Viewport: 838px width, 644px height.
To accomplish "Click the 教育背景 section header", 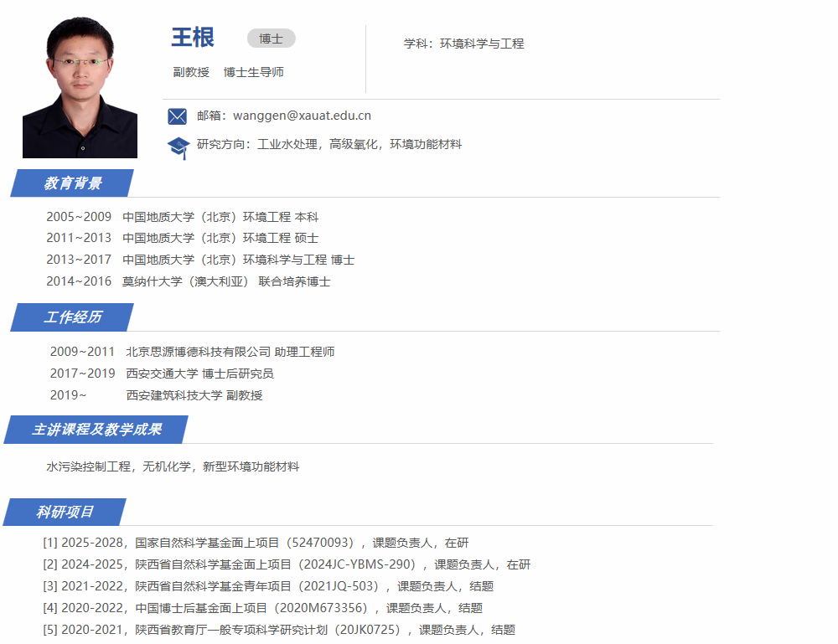I will (x=73, y=183).
